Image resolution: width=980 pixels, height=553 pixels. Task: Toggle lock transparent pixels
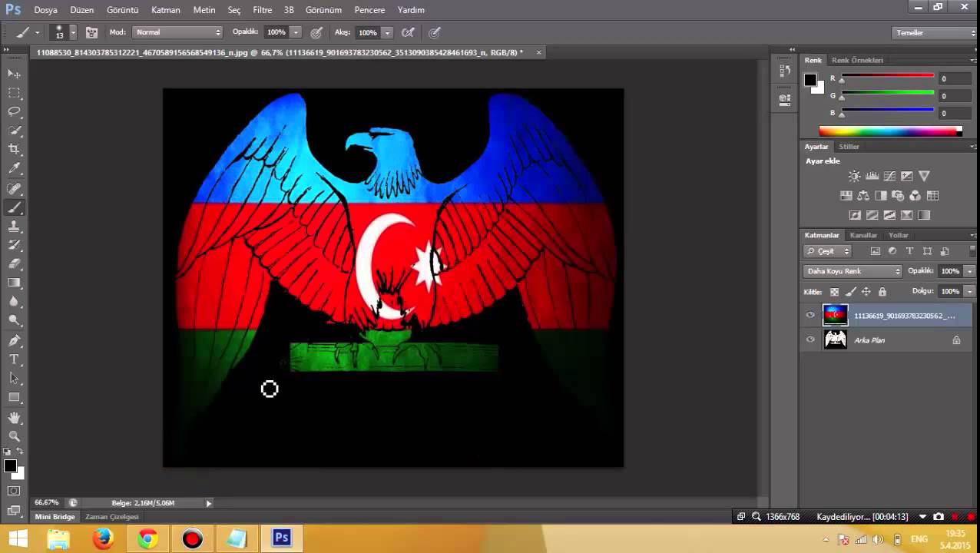(835, 292)
